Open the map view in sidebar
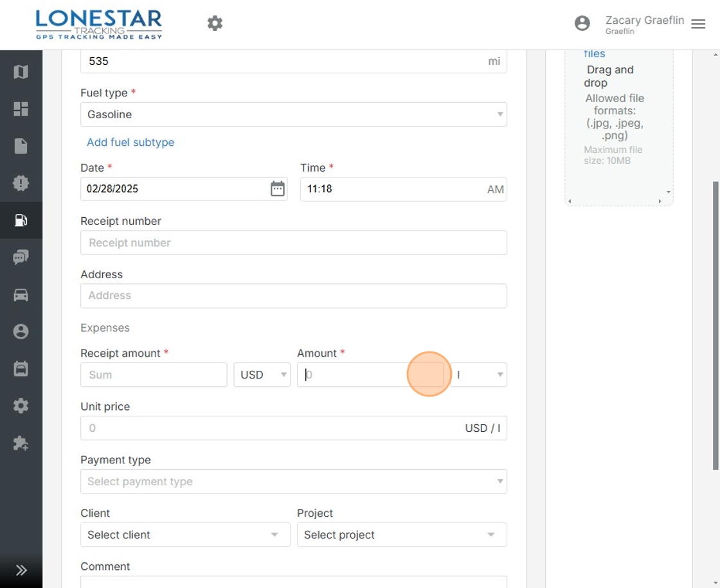This screenshot has height=588, width=720. click(21, 72)
